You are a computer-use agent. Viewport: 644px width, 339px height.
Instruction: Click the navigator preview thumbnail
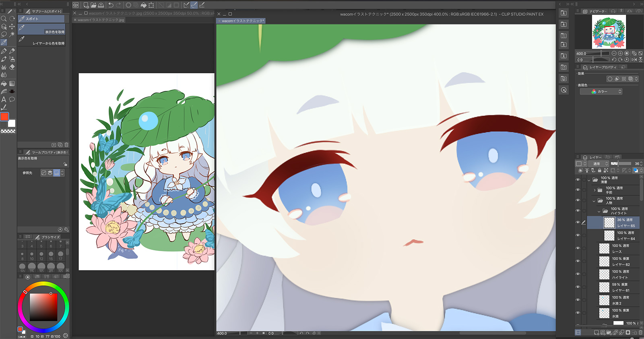click(609, 32)
